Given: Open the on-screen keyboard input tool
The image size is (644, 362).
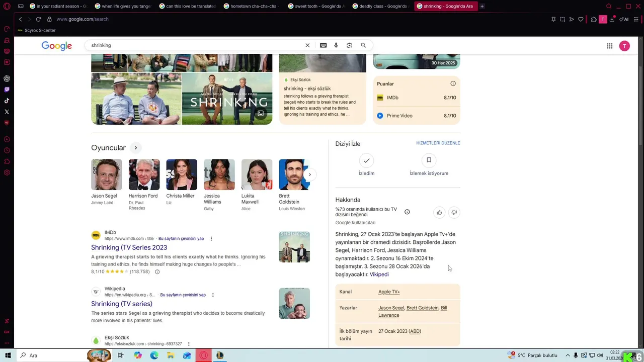Looking at the screenshot, I should [323, 45].
